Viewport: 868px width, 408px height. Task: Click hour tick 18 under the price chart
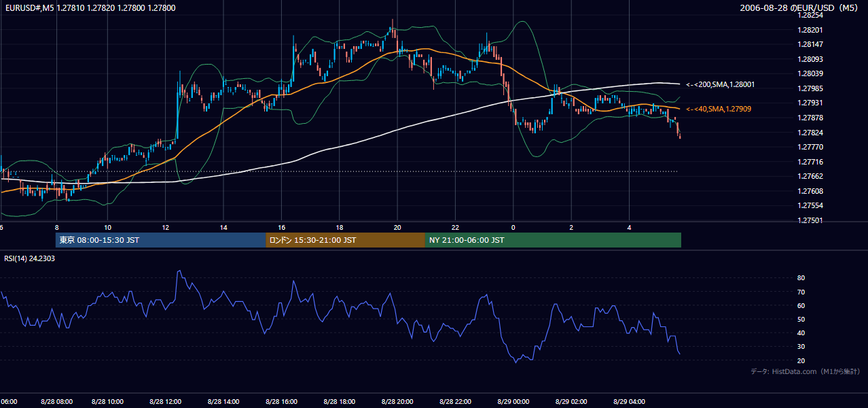(340, 227)
